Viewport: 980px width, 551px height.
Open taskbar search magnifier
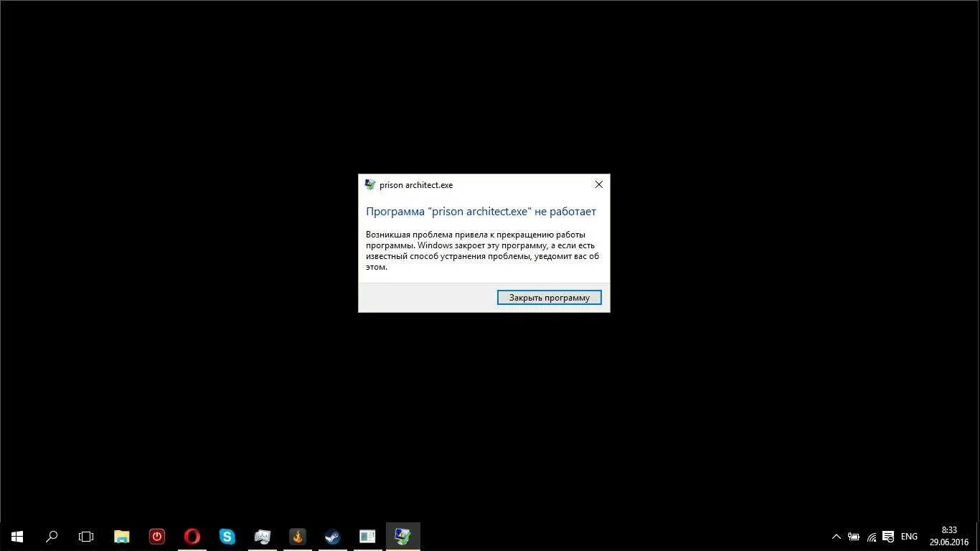(x=52, y=537)
